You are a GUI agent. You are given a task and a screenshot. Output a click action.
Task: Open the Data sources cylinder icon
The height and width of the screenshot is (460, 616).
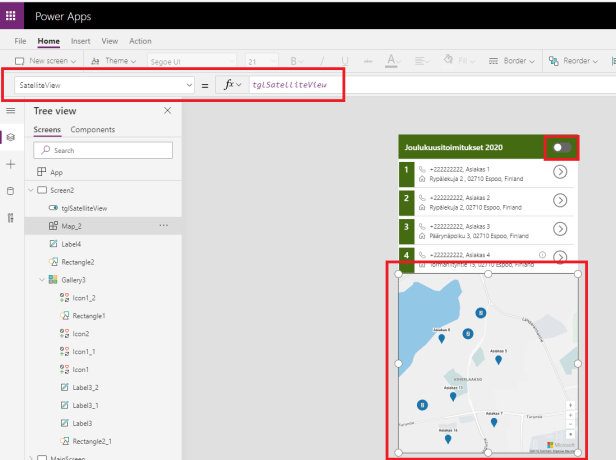(x=11, y=190)
